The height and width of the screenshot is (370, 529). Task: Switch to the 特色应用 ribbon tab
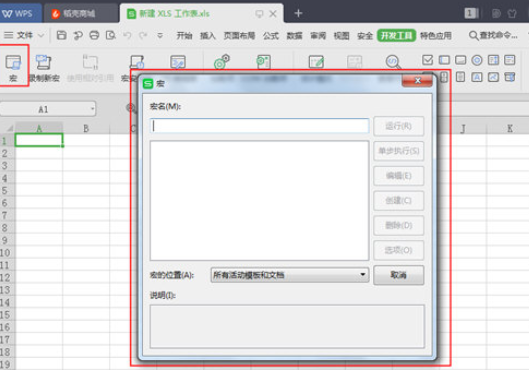point(436,35)
